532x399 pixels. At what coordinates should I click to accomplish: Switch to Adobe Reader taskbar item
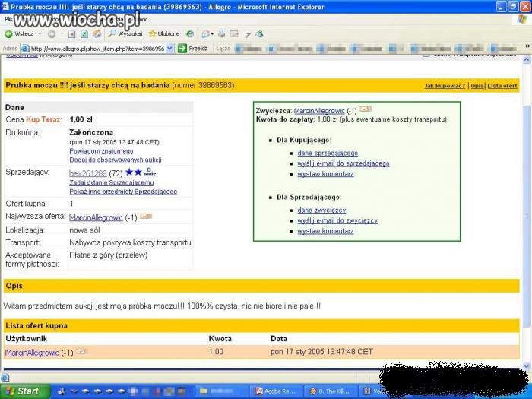(x=276, y=391)
